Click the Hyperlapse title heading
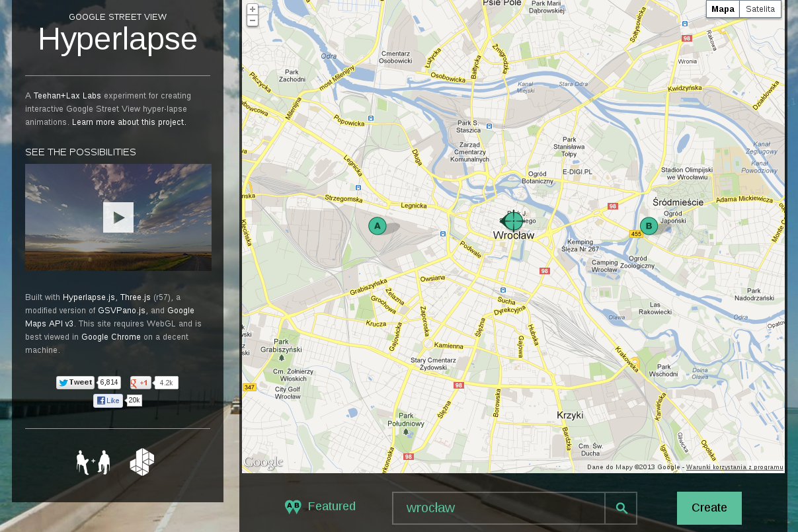Viewport: 798px width, 532px height. pos(118,40)
